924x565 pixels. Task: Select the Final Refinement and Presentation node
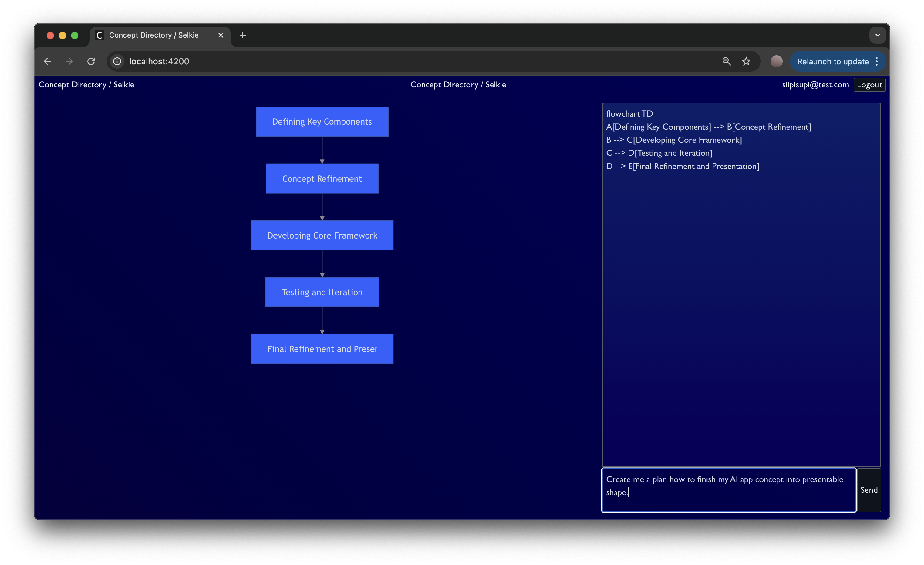[x=322, y=349]
